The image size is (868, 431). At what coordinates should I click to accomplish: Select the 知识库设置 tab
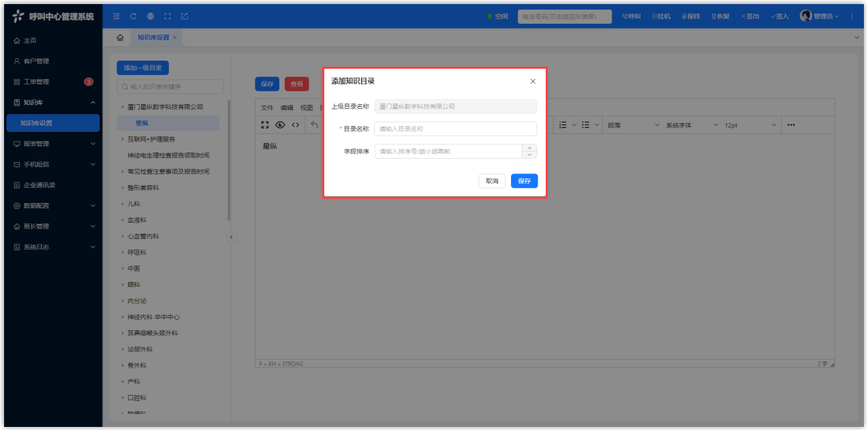(153, 37)
